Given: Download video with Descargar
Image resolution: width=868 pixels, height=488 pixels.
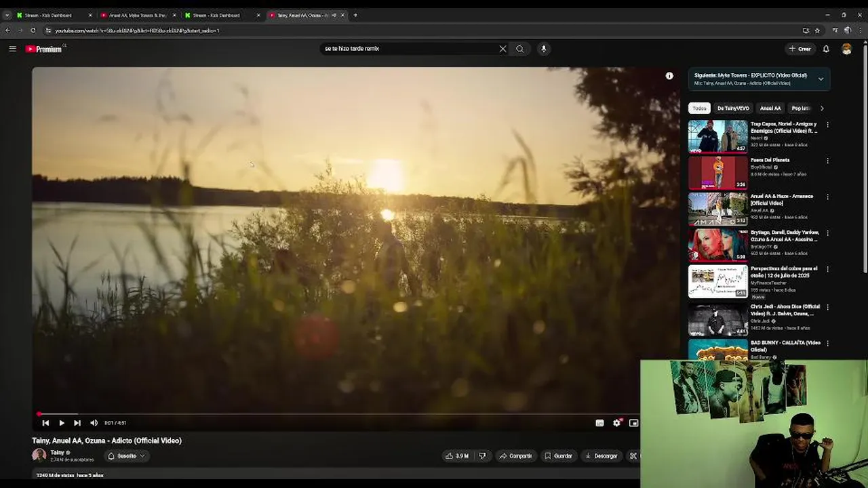Looking at the screenshot, I should 601,456.
